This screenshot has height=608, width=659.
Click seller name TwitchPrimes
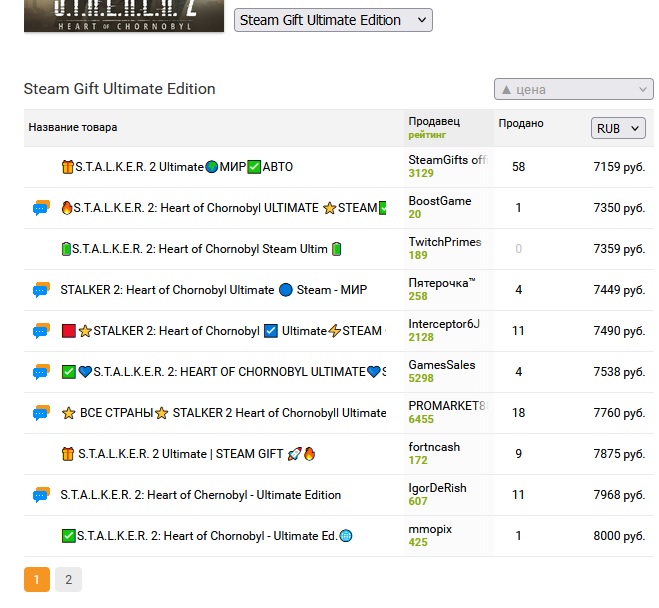(x=445, y=242)
